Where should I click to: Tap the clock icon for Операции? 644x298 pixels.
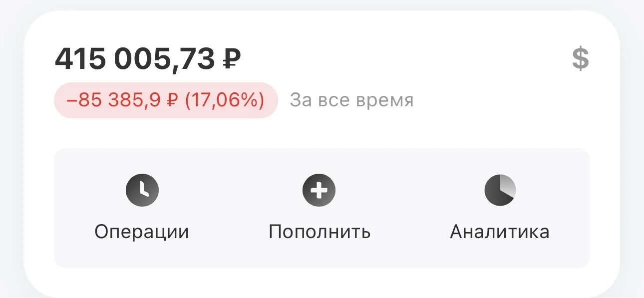point(142,190)
